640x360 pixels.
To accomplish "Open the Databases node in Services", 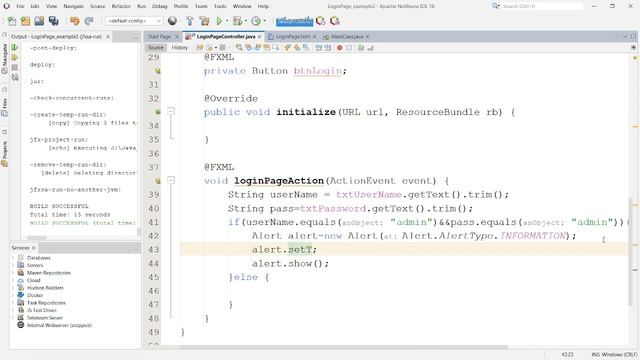I will 38,258.
